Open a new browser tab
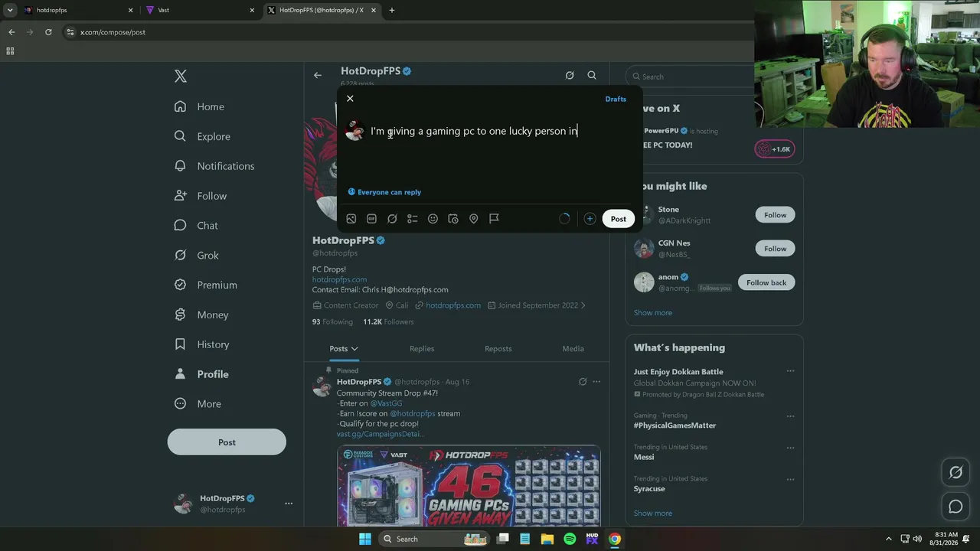Screen dimensions: 980x551 pos(392,11)
